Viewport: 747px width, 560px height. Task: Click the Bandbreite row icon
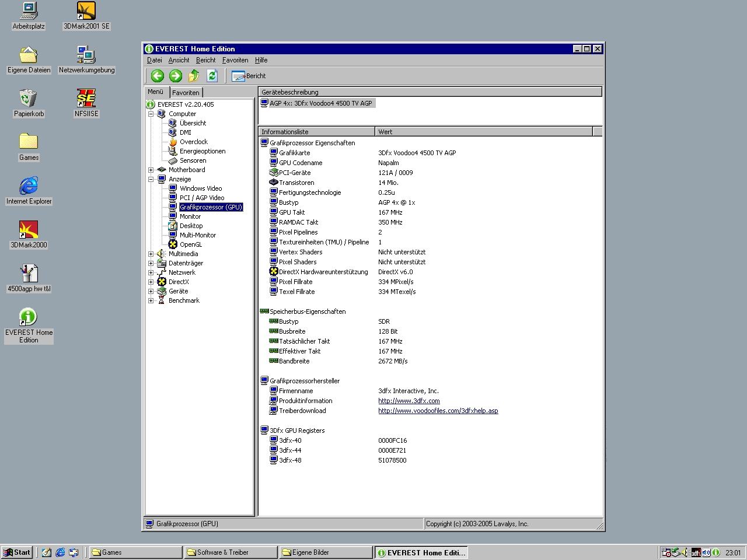[x=273, y=361]
